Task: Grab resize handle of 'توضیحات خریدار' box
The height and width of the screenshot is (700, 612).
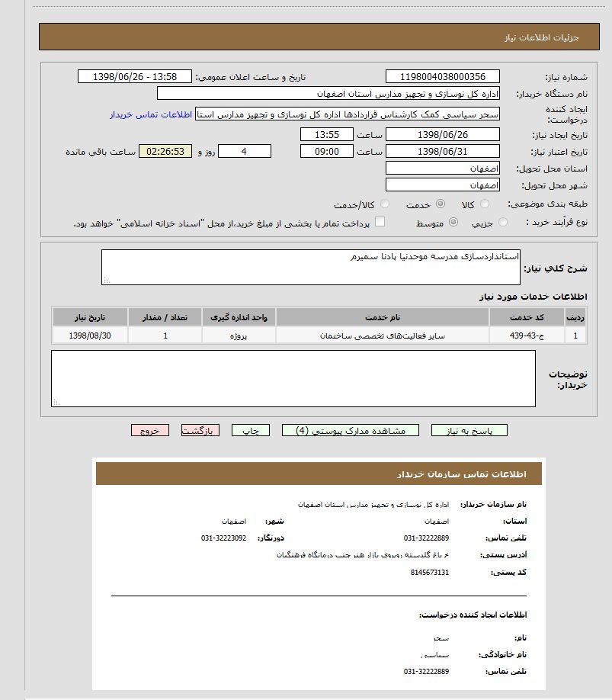Action: pyautogui.click(x=56, y=403)
